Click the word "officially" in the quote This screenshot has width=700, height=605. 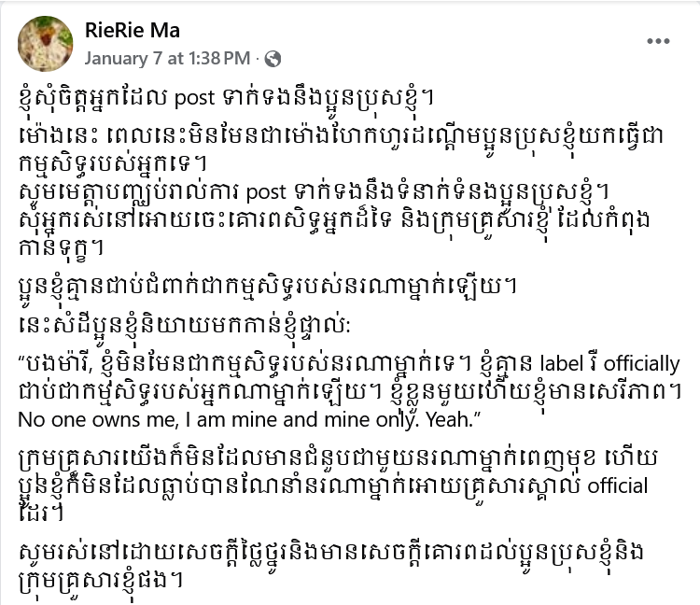(641, 364)
